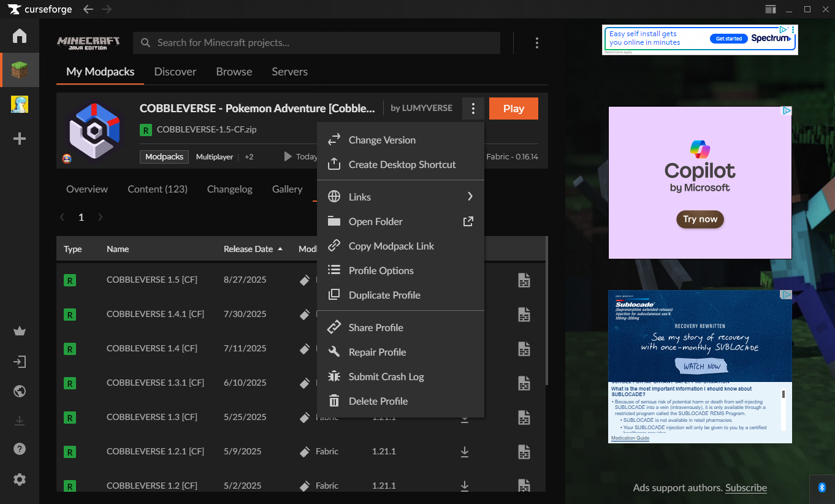Image resolution: width=835 pixels, height=504 pixels.
Task: Click the Home icon in sidebar
Action: (x=20, y=36)
